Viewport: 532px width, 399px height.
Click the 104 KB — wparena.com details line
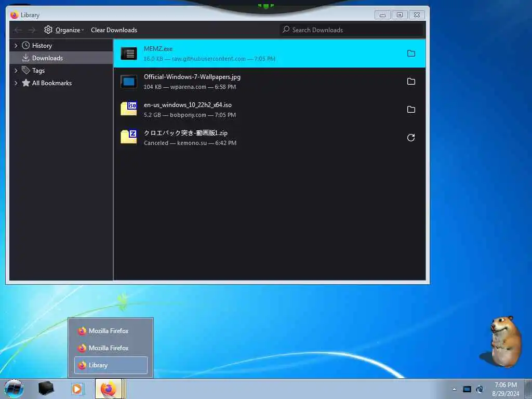[190, 87]
